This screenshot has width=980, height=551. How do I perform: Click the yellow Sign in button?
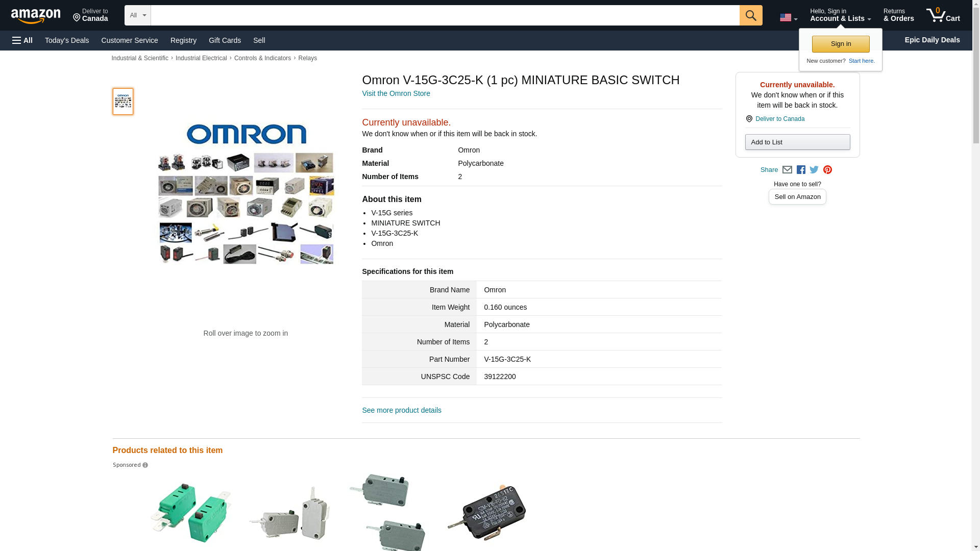(x=841, y=44)
